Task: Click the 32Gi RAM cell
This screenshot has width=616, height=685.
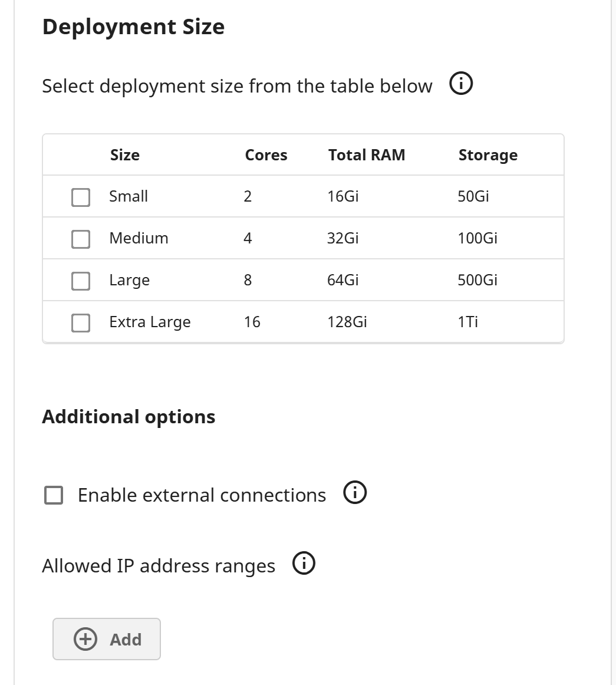Action: [342, 238]
